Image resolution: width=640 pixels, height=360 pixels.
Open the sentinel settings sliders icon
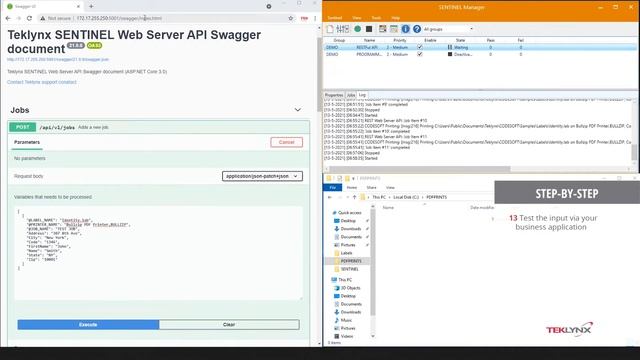342,29
